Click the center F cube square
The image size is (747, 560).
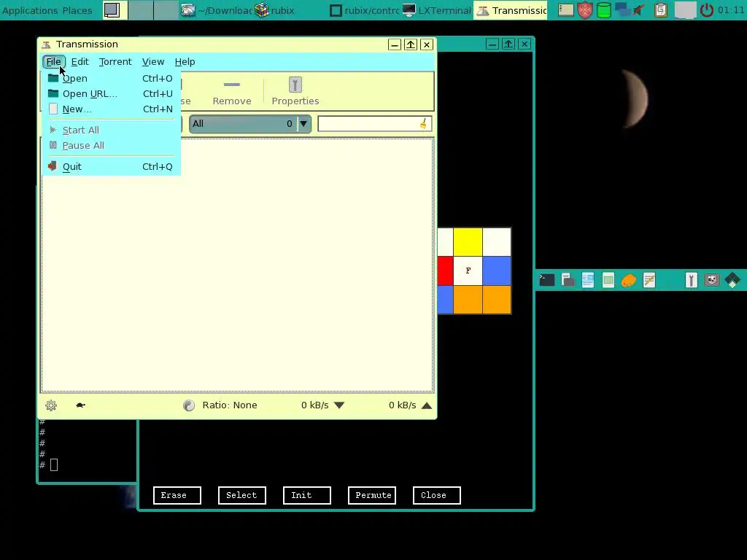pyautogui.click(x=468, y=271)
